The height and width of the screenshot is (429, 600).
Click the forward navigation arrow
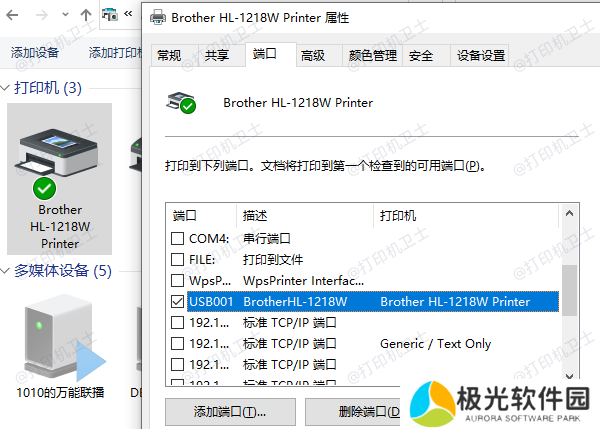tap(41, 15)
